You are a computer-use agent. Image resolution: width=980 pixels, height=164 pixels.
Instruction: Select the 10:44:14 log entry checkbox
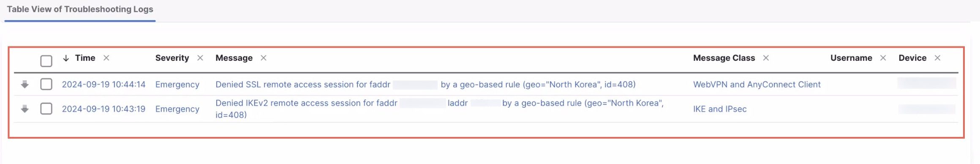[46, 84]
